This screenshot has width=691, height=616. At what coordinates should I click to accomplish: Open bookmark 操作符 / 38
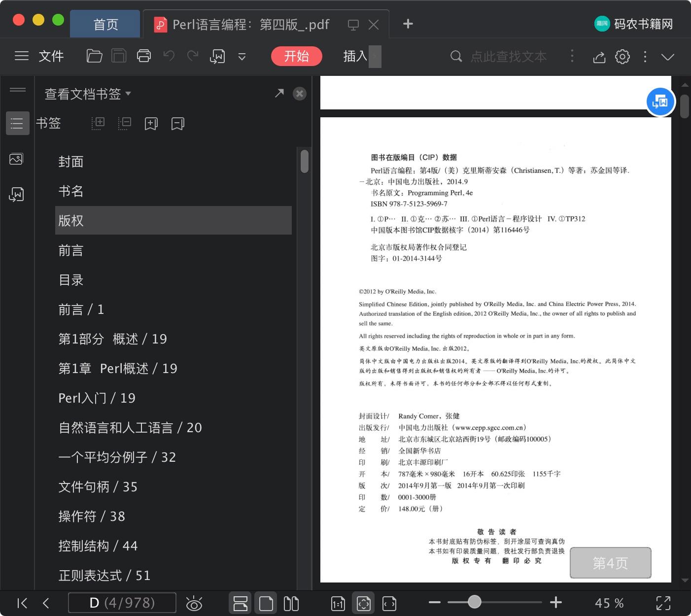173,516
